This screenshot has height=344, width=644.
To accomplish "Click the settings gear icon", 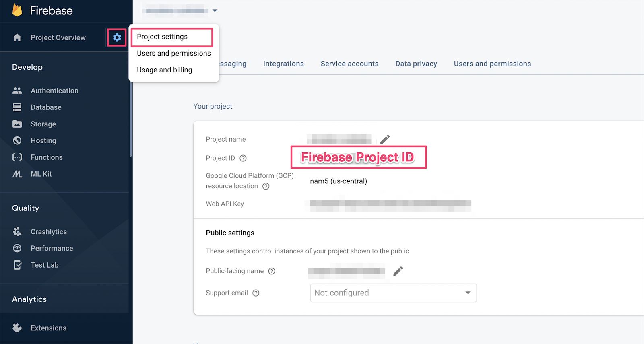I will (117, 37).
